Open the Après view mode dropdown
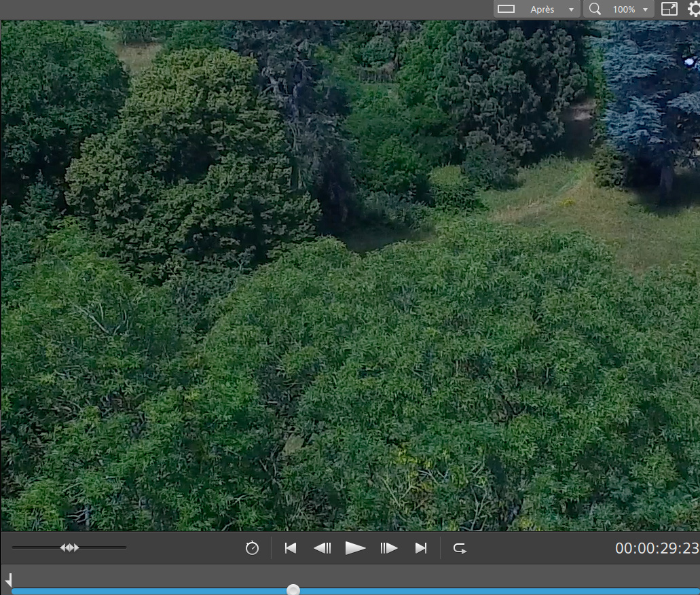Image resolution: width=700 pixels, height=595 pixels. (x=572, y=10)
